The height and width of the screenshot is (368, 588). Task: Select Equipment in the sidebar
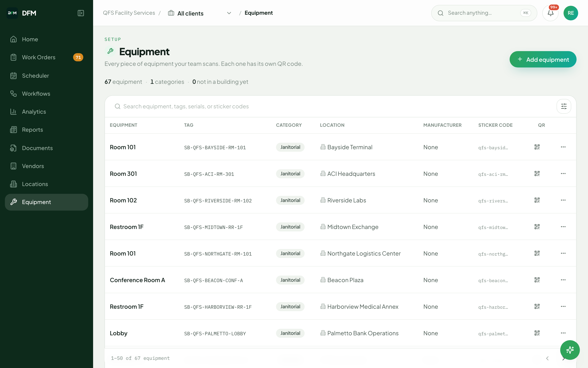tap(46, 202)
